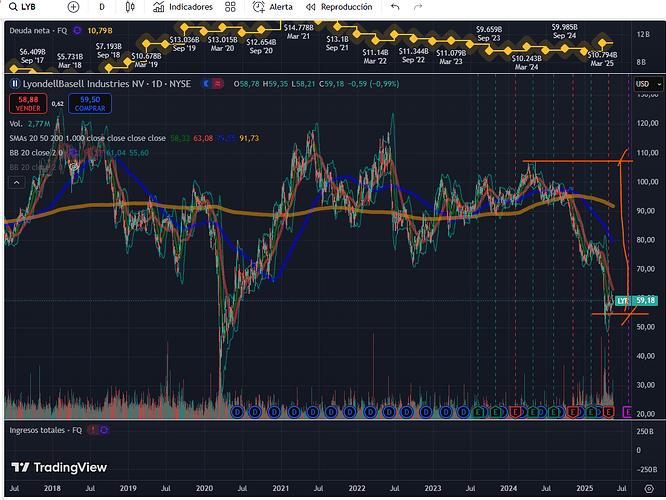The width and height of the screenshot is (666, 500).
Task: Click the $14.778B Mar '21 debt label
Action: [298, 32]
